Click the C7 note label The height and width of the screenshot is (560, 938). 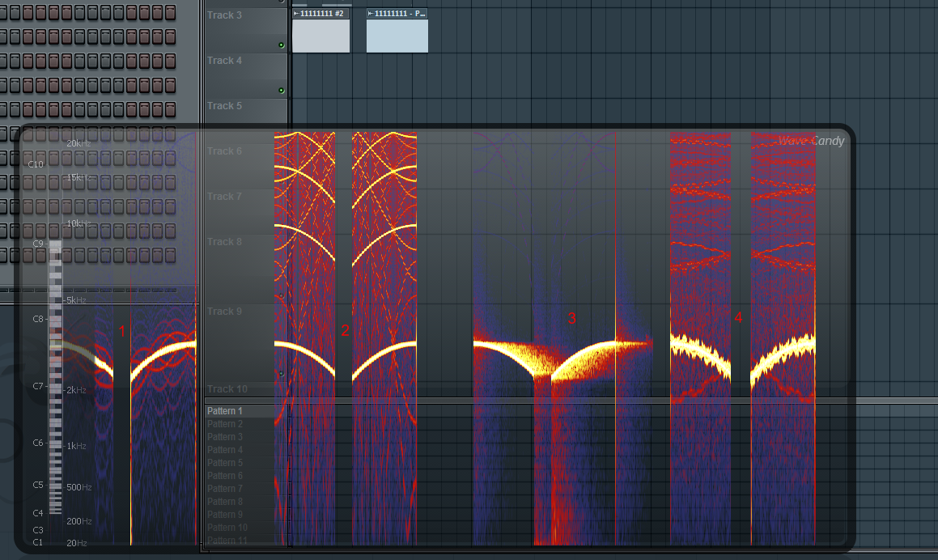click(38, 387)
